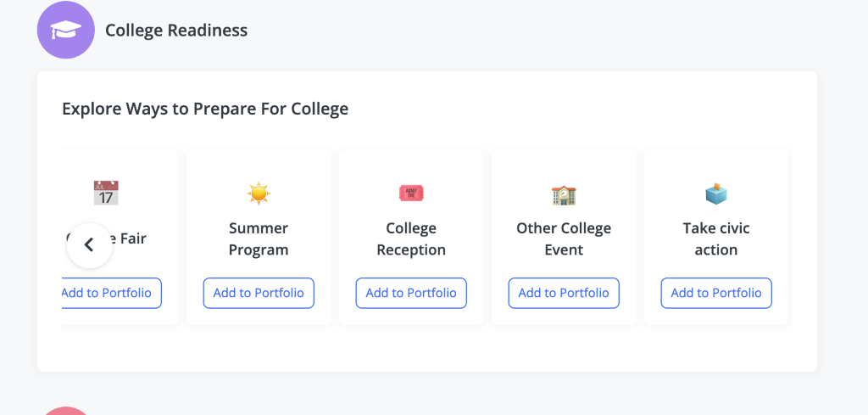Click the blue ballot box icon

pyautogui.click(x=716, y=193)
